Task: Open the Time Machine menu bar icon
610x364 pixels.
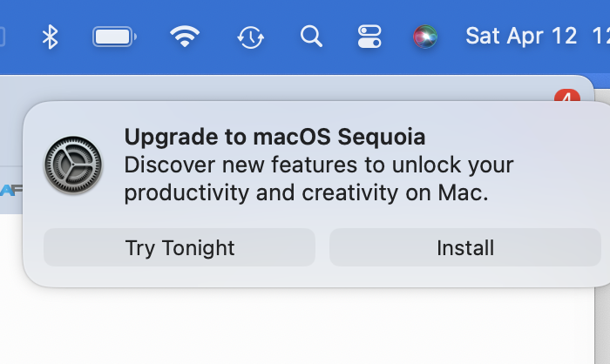Action: pyautogui.click(x=251, y=37)
